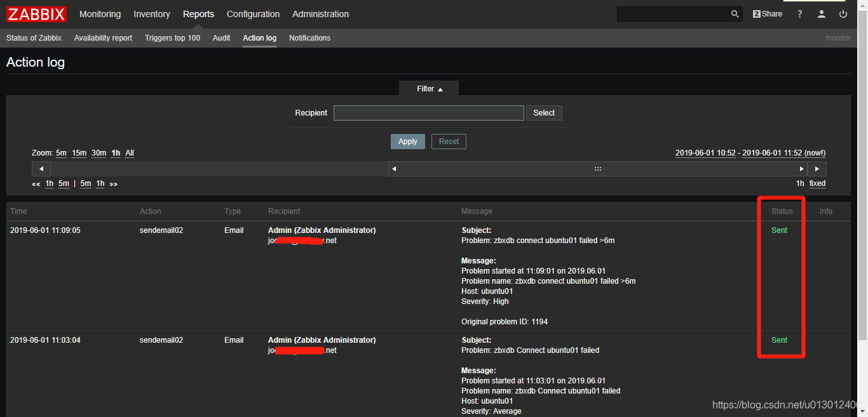Click the Severity: High line
The image size is (868, 417).
click(485, 301)
